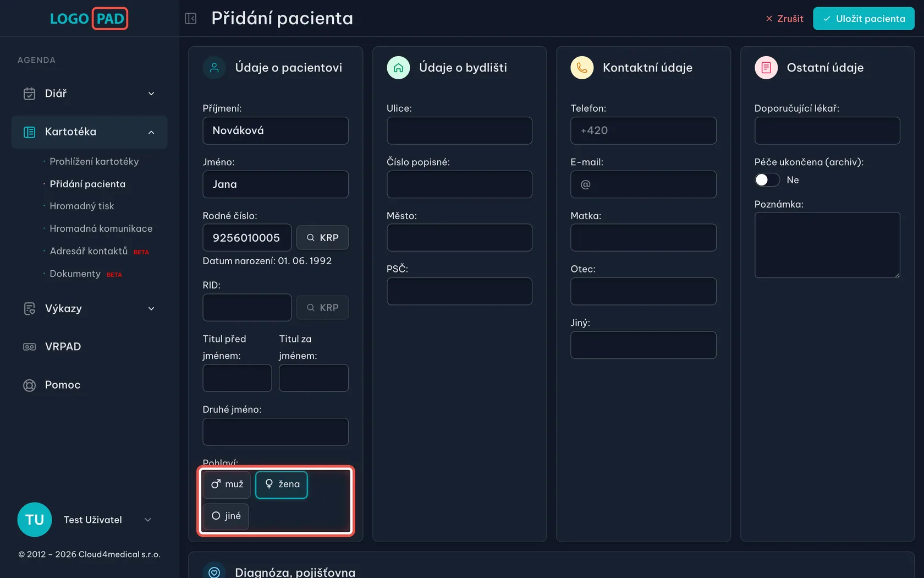Viewport: 924px width, 578px height.
Task: Go to Hromadná komunikace
Action: tap(101, 229)
